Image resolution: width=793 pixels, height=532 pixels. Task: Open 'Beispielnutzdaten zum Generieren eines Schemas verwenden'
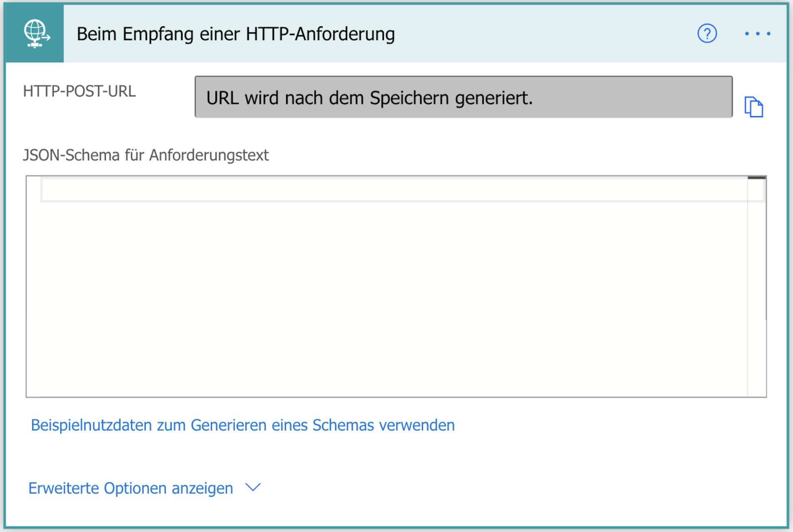click(x=242, y=425)
